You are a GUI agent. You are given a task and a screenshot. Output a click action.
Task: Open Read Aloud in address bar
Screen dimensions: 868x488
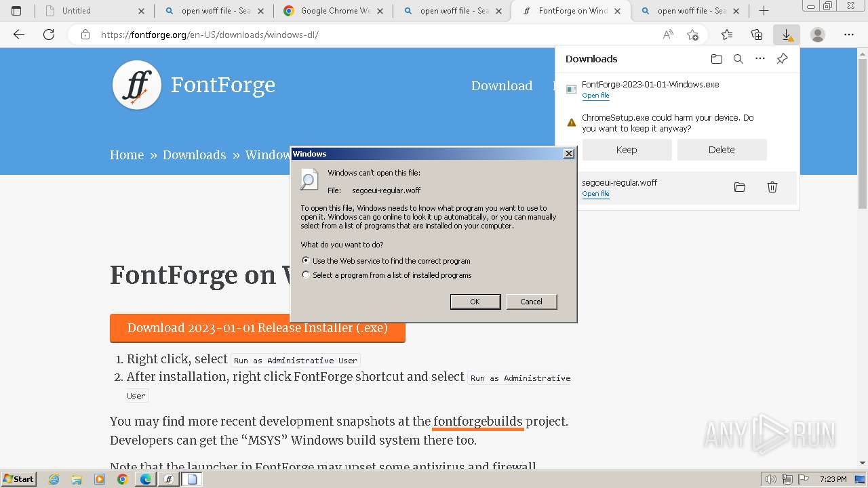[x=668, y=35]
